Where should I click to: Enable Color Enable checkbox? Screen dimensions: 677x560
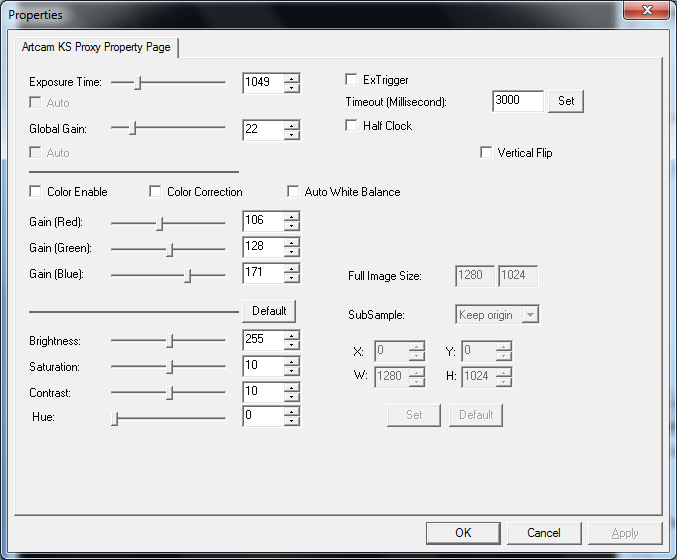37,191
